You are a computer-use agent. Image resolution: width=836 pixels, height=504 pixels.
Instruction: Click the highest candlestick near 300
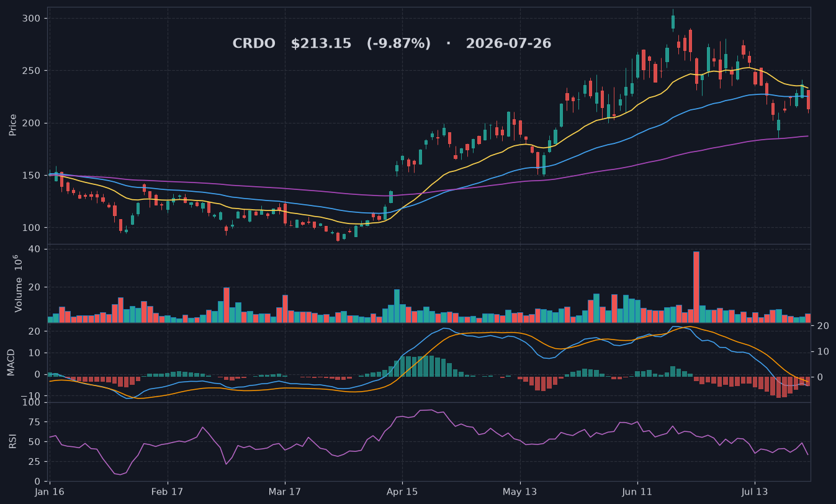tap(673, 21)
